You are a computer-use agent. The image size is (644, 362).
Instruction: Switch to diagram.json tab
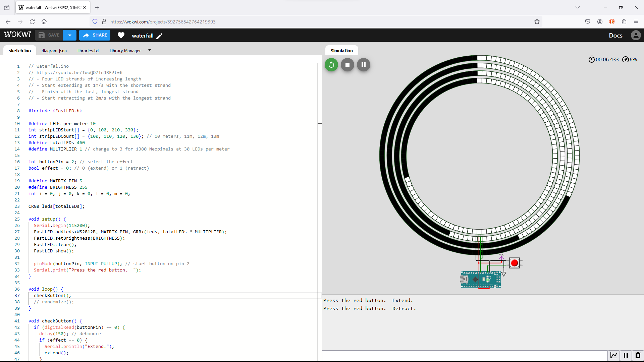click(x=54, y=51)
